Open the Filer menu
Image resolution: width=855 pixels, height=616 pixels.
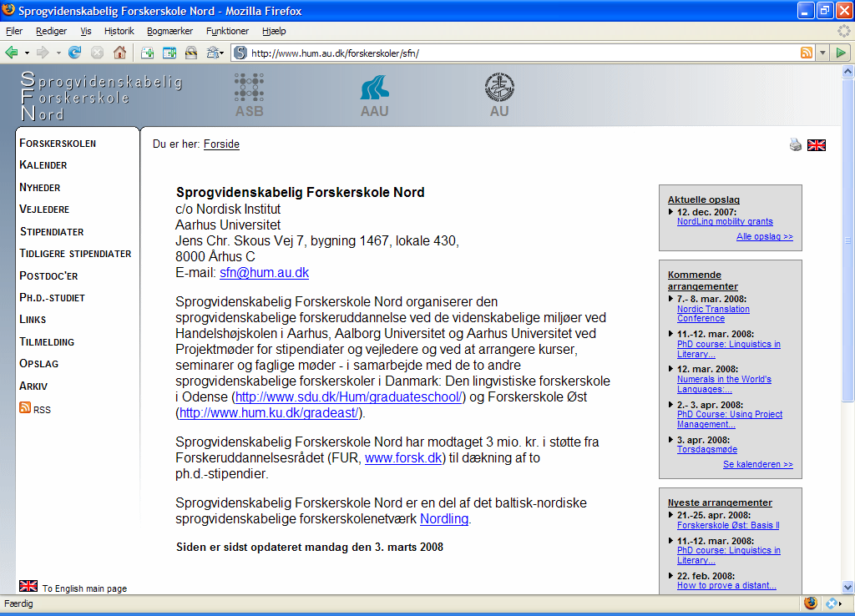click(14, 31)
